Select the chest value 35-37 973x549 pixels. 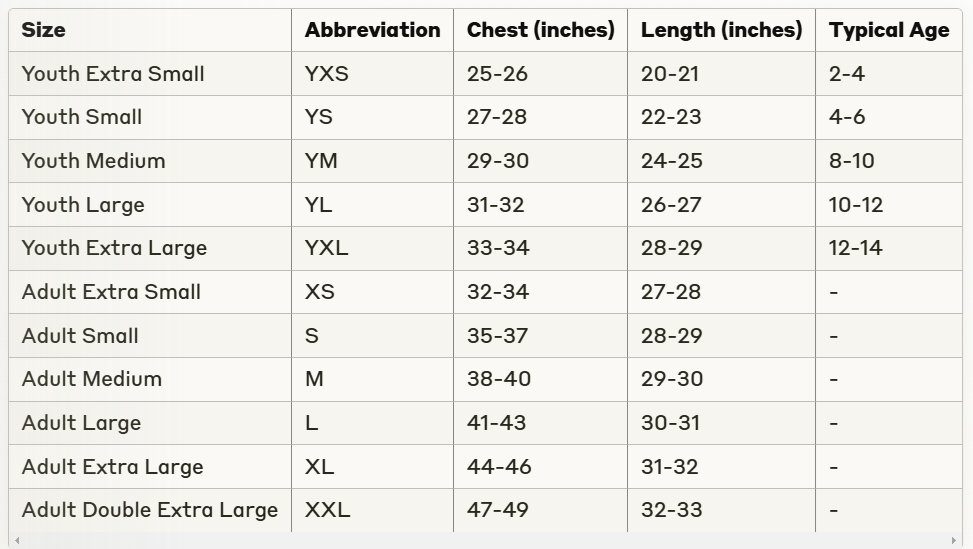(497, 336)
